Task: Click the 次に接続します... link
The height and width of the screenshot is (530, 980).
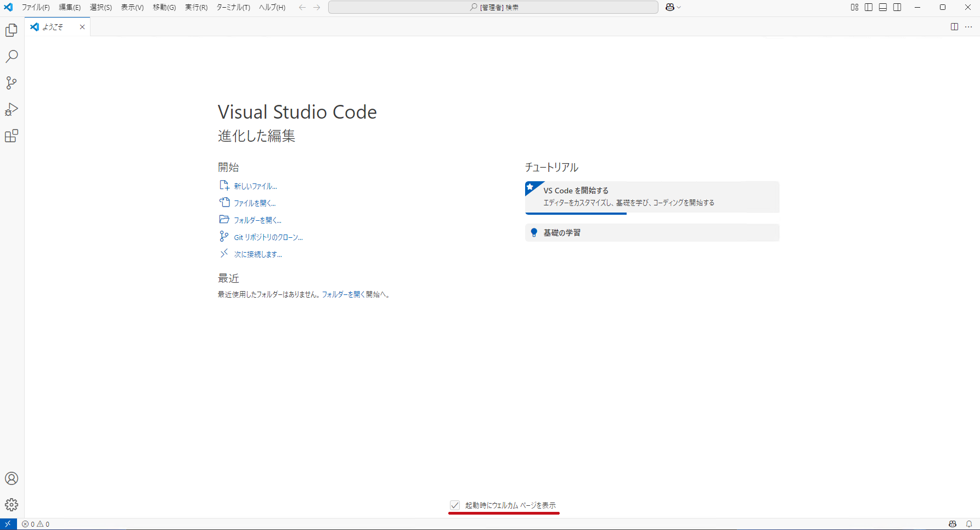Action: click(x=258, y=254)
